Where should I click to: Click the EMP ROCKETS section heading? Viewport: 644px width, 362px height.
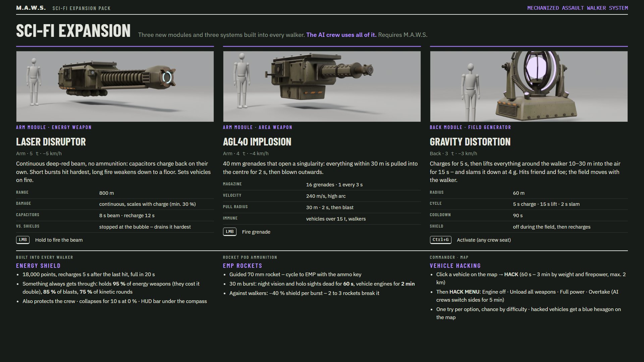(x=242, y=266)
